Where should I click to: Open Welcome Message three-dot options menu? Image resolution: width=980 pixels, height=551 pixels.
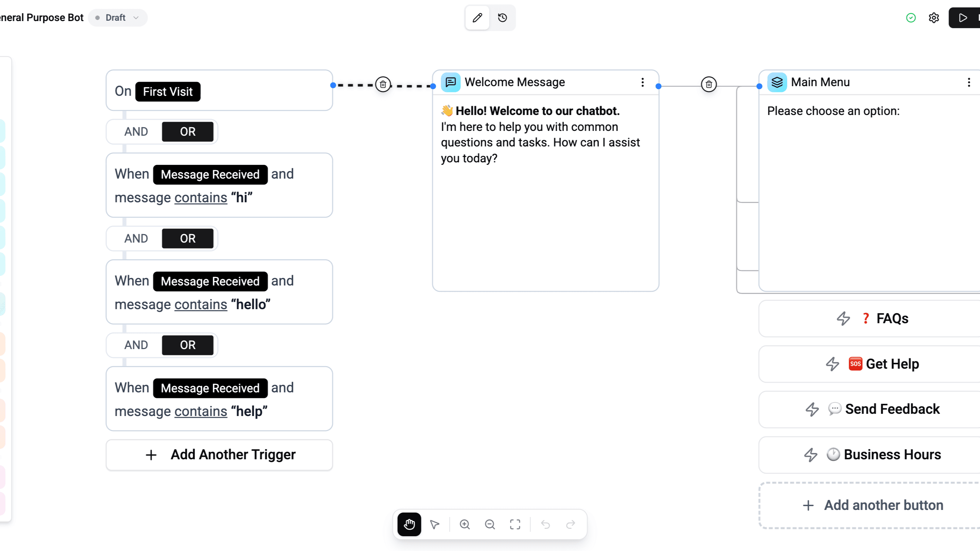[x=642, y=82]
